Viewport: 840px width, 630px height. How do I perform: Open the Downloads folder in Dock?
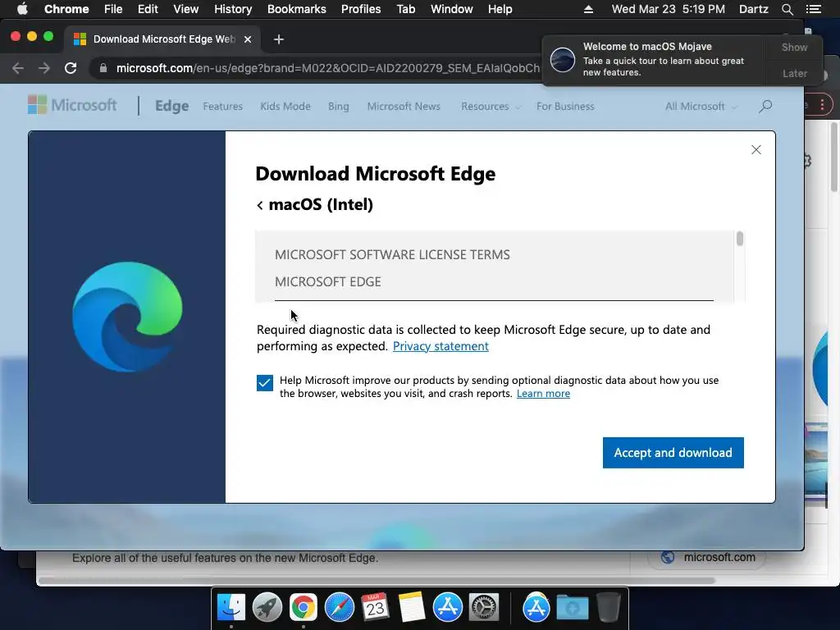coord(572,608)
